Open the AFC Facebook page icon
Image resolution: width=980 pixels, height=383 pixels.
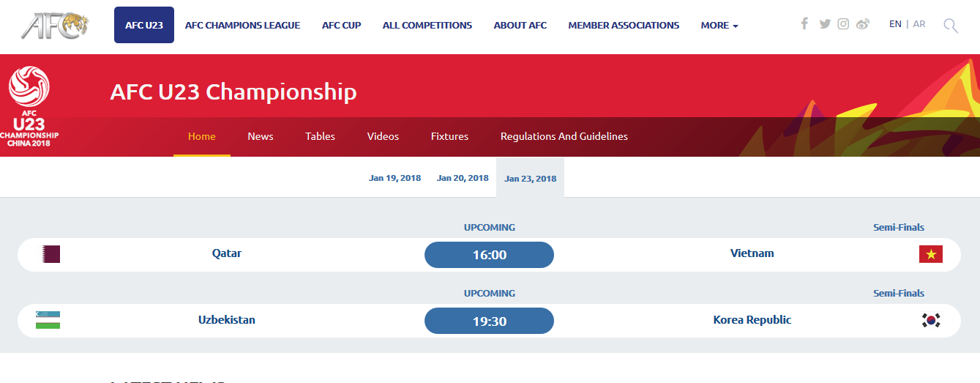pyautogui.click(x=804, y=23)
